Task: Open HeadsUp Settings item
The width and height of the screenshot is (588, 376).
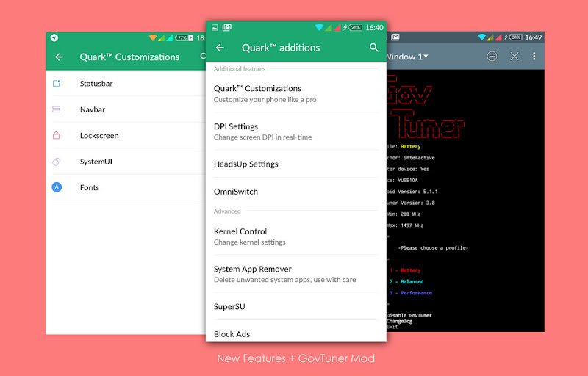Action: pyautogui.click(x=296, y=164)
